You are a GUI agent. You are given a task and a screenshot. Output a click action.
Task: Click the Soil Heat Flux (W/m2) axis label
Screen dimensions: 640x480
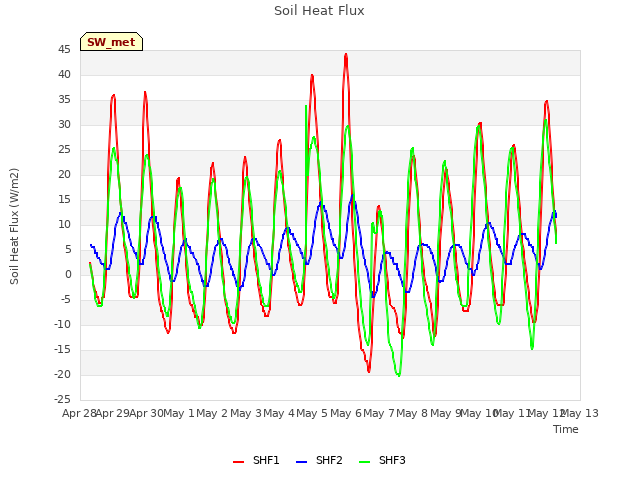coord(14,226)
